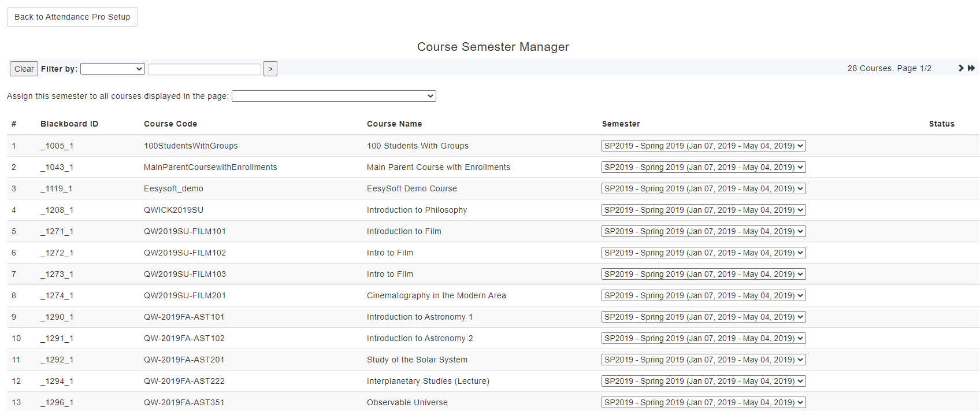Jump to the last page arrow
This screenshot has height=411, width=980.
click(x=971, y=68)
